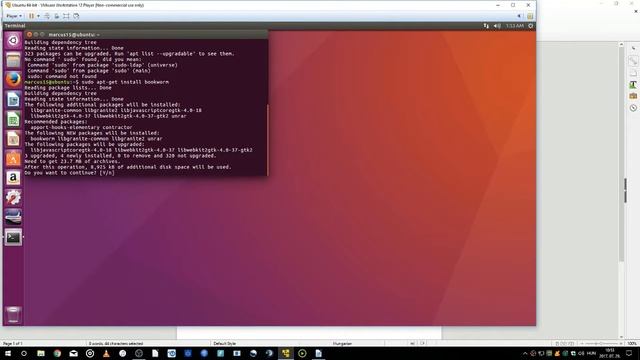This screenshot has height=360, width=640.
Task: Open the Page deck in LibreOffice sidebar
Action: [633, 73]
